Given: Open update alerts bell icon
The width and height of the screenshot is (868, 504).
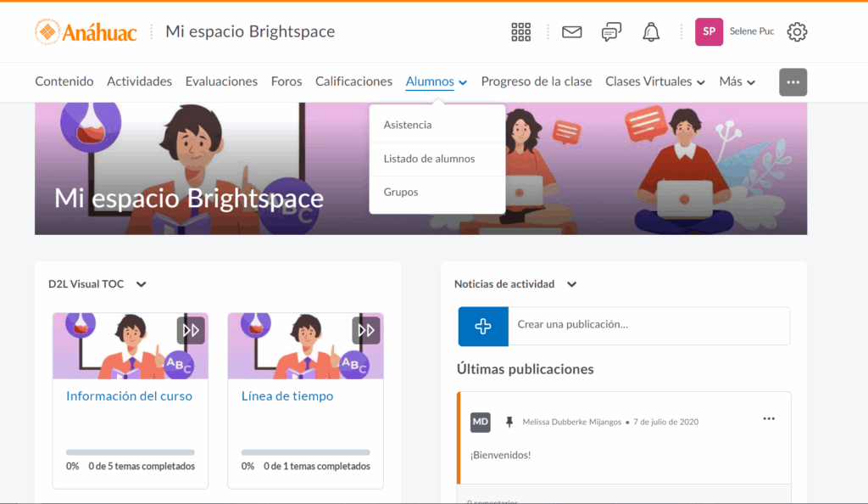Looking at the screenshot, I should pyautogui.click(x=651, y=32).
